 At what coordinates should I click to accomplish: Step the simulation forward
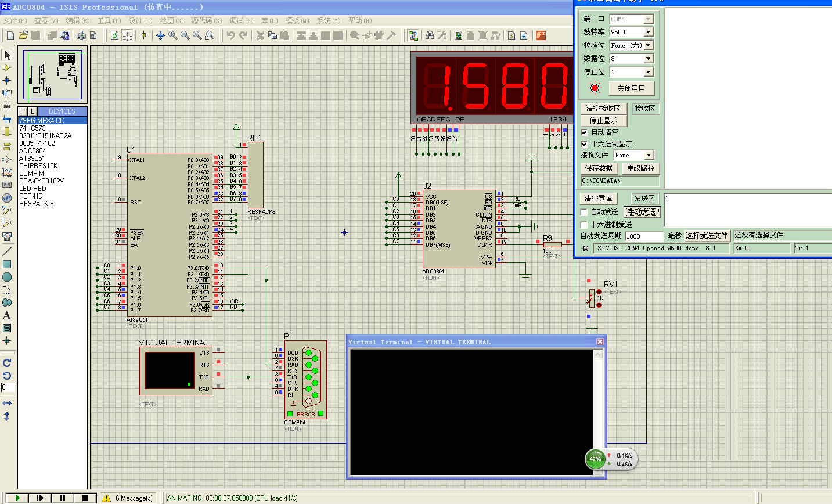click(40, 498)
